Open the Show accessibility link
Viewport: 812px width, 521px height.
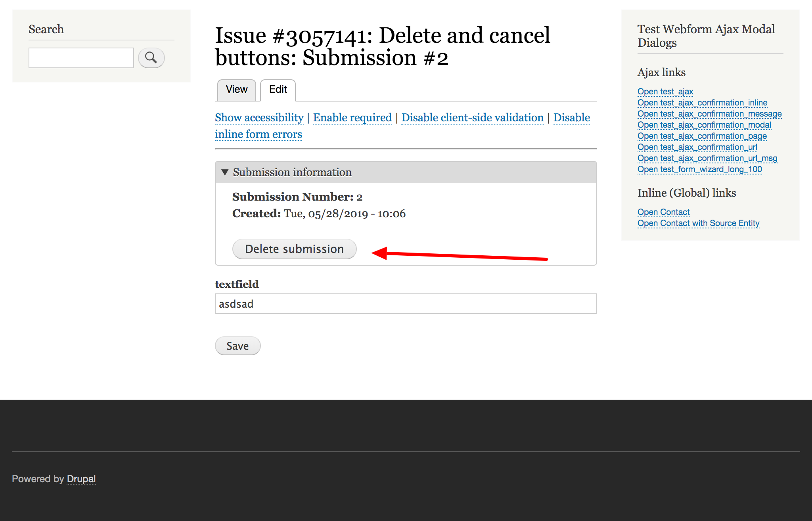pyautogui.click(x=259, y=118)
